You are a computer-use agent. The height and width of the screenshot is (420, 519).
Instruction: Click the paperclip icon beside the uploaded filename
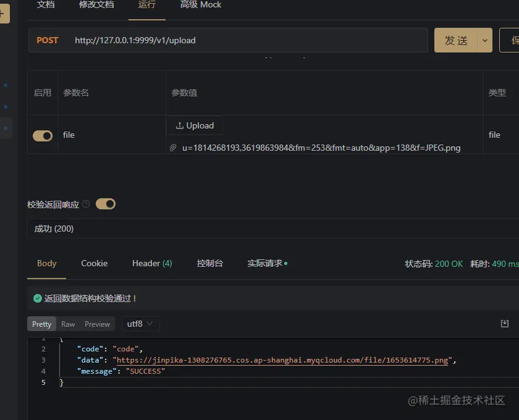point(173,148)
